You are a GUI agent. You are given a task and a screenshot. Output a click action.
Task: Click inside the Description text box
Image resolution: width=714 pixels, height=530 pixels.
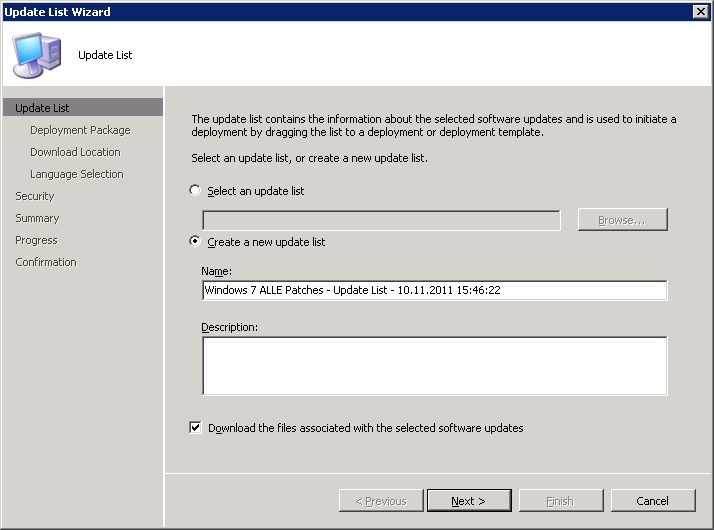click(434, 366)
